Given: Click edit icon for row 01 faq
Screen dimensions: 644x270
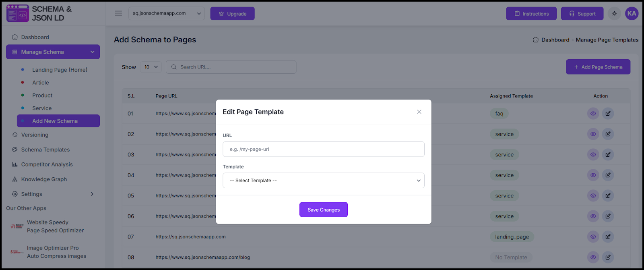Looking at the screenshot, I should 608,114.
